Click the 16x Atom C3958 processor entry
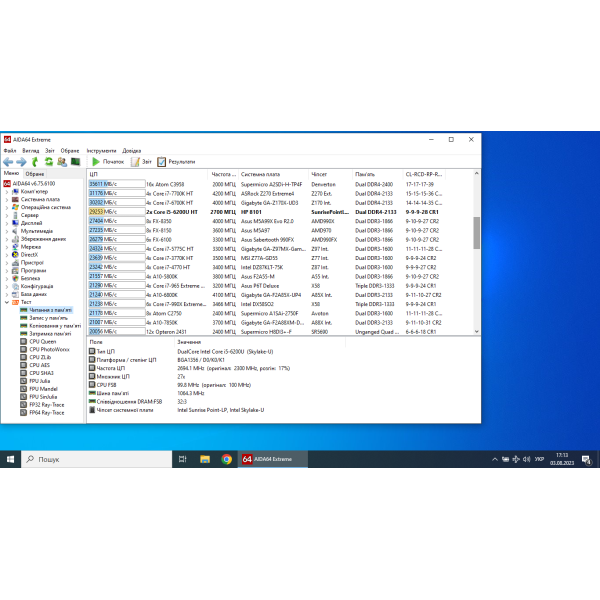 pyautogui.click(x=165, y=184)
